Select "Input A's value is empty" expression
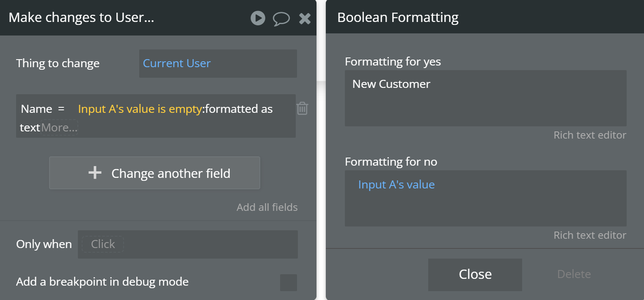644x300 pixels. click(x=140, y=109)
